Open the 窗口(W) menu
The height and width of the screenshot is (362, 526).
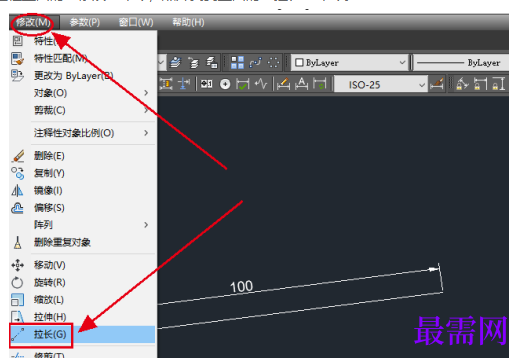tap(136, 22)
